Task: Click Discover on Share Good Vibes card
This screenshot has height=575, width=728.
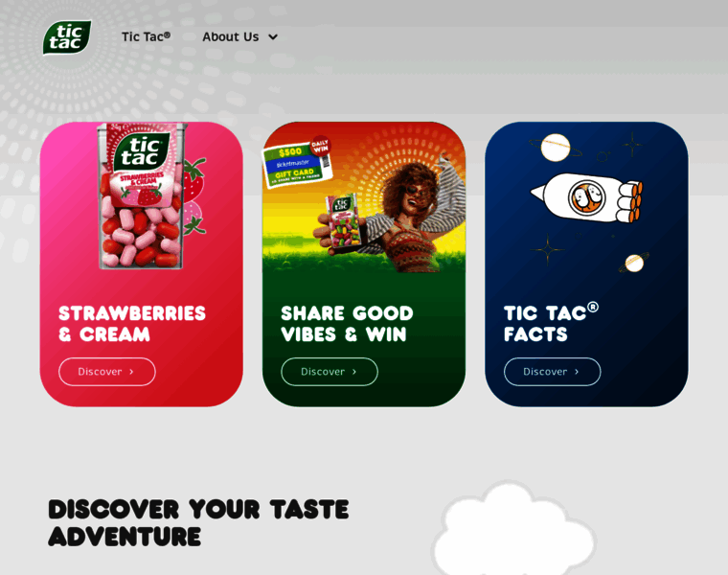Action: (x=330, y=372)
